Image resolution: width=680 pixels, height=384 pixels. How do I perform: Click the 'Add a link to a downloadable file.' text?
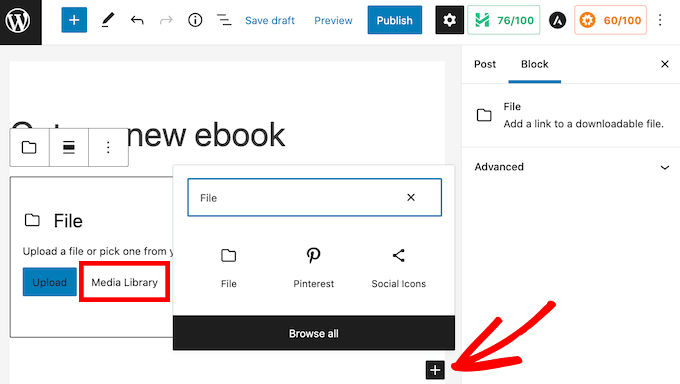(x=583, y=124)
